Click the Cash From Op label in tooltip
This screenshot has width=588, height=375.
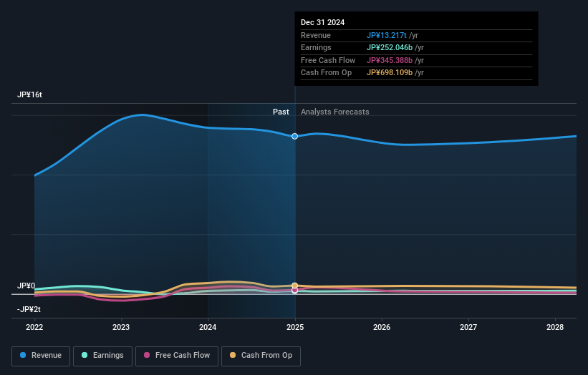pyautogui.click(x=327, y=73)
